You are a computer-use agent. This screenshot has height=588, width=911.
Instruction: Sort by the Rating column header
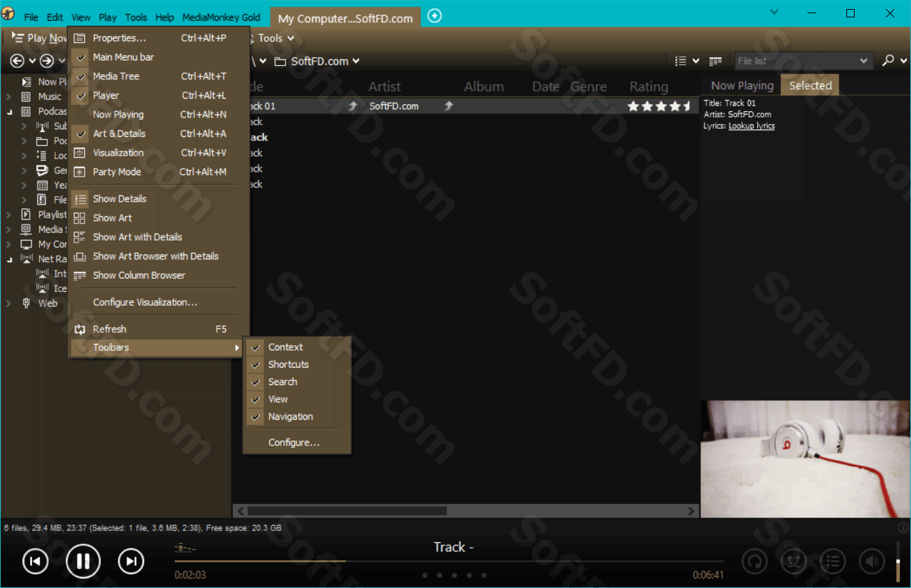[x=649, y=87]
